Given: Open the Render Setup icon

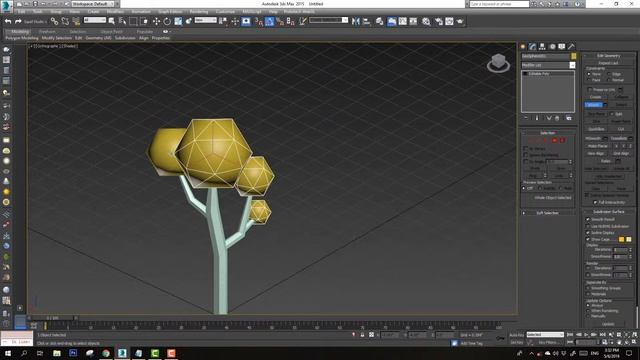Looking at the screenshot, I should 439,21.
